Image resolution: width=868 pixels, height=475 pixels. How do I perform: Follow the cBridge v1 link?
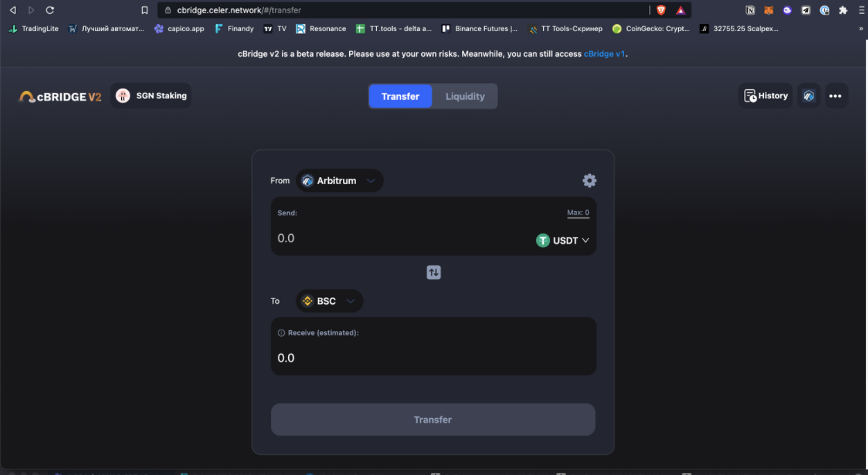click(x=605, y=54)
